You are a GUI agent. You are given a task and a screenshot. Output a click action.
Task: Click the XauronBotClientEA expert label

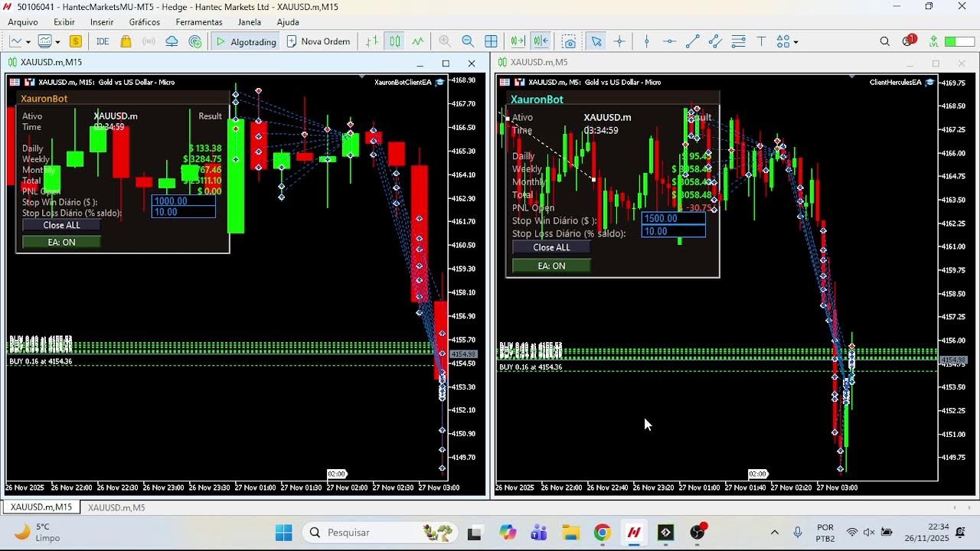click(x=403, y=82)
